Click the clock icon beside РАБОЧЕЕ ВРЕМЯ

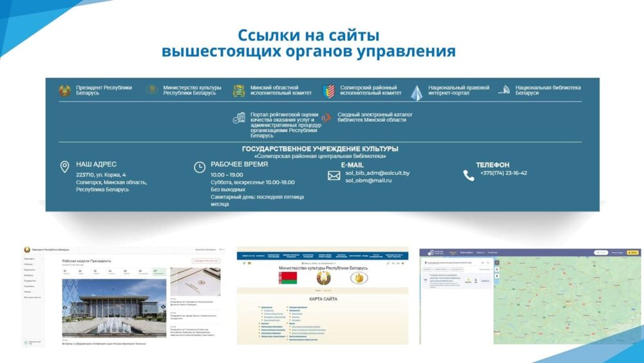point(200,168)
